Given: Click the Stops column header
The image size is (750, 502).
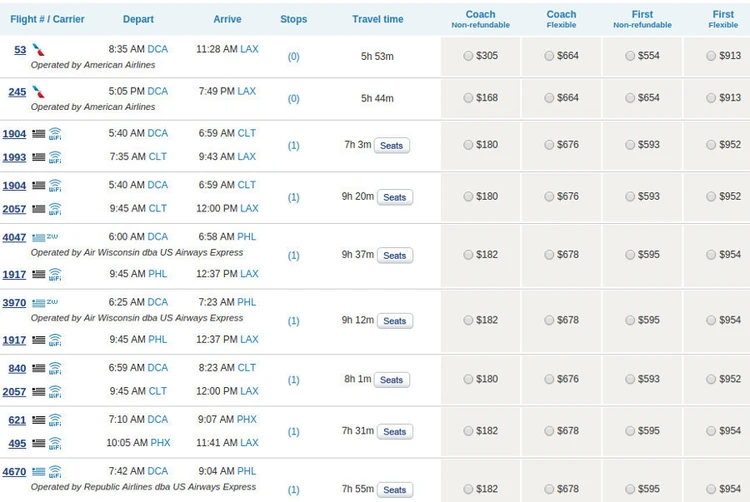Looking at the screenshot, I should (x=294, y=19).
